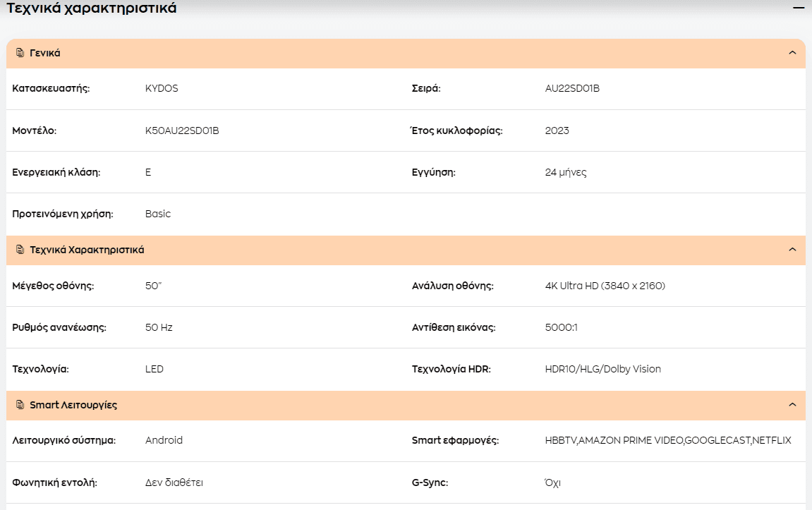Click the series value AU22SD01B
This screenshot has height=510, width=812.
click(572, 89)
